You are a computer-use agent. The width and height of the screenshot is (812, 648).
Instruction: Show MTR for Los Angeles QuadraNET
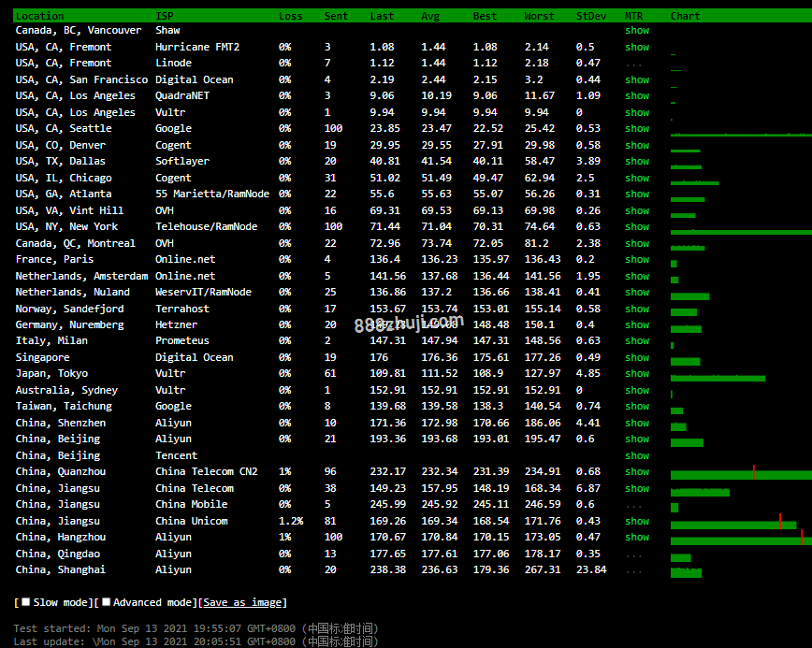point(637,95)
